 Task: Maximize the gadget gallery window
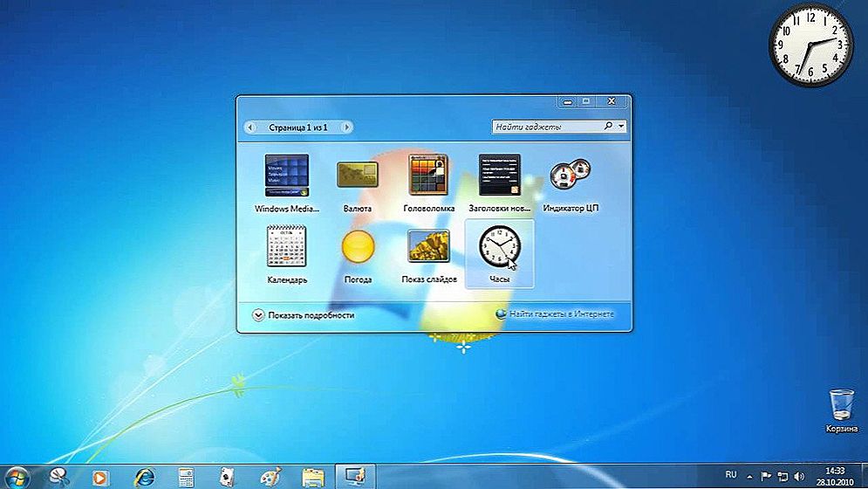click(585, 101)
